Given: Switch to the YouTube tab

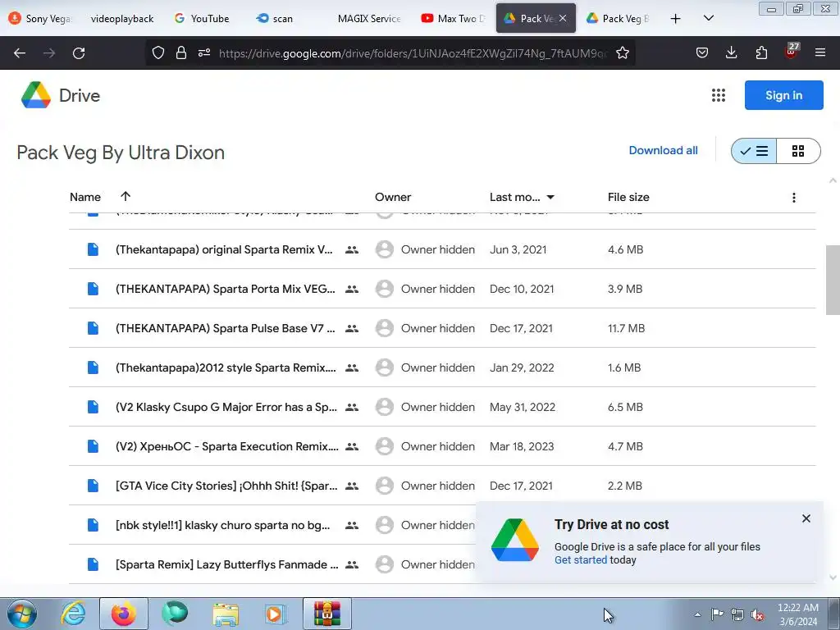Looking at the screenshot, I should pos(202,18).
